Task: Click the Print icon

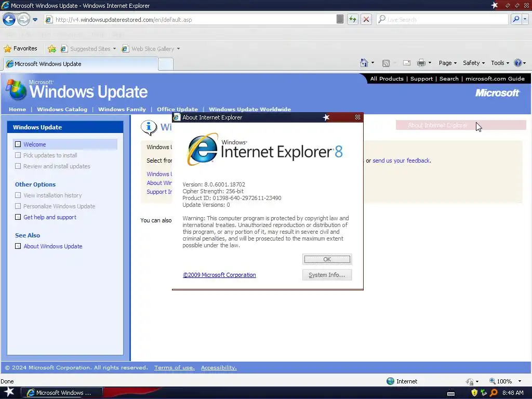Action: click(x=421, y=63)
